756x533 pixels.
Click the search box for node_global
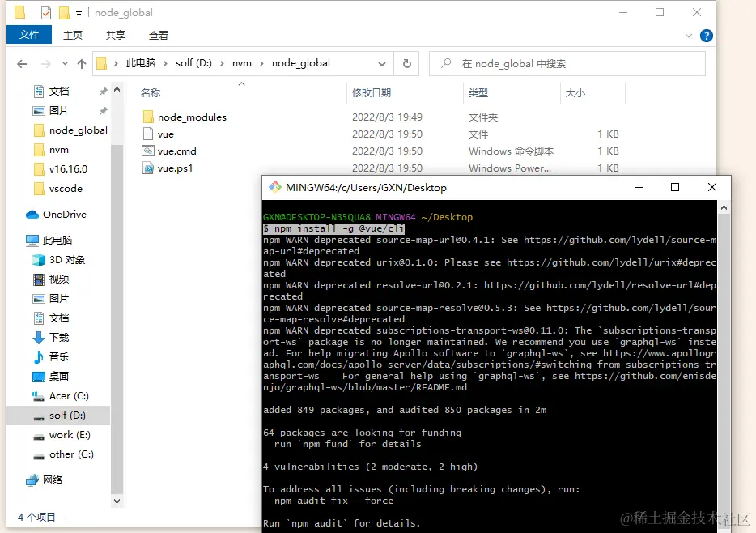pos(567,64)
